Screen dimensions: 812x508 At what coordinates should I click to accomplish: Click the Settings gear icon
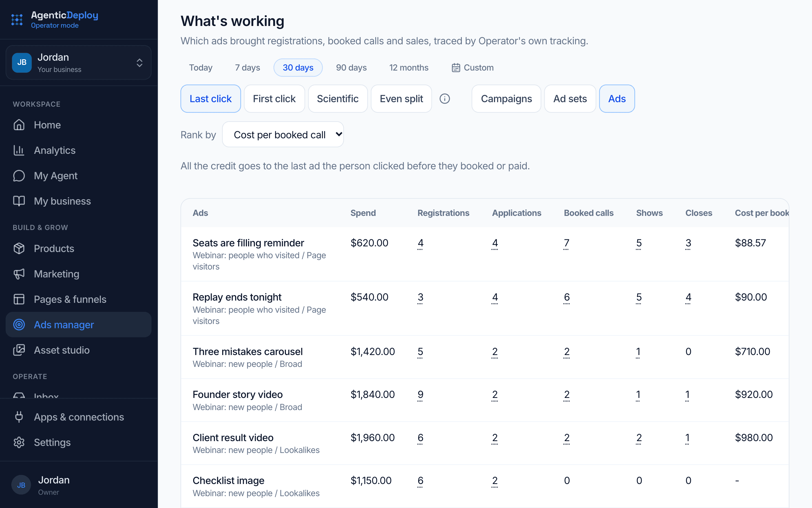click(19, 442)
